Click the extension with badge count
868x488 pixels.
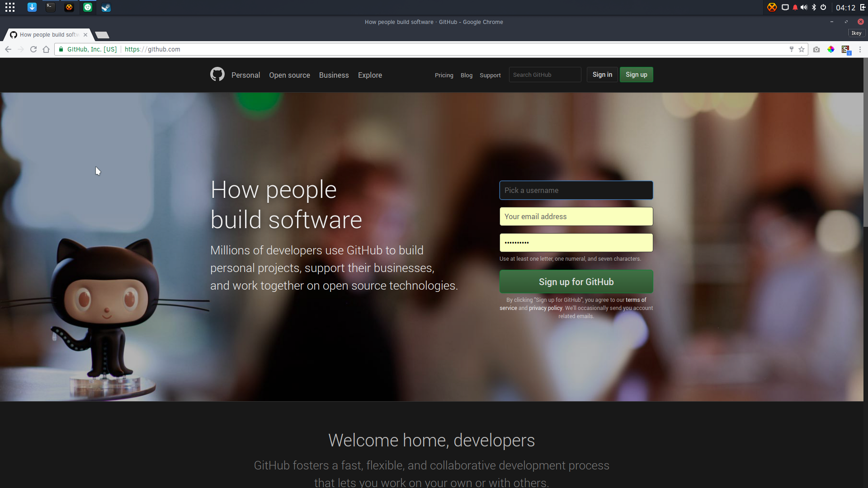tap(846, 50)
